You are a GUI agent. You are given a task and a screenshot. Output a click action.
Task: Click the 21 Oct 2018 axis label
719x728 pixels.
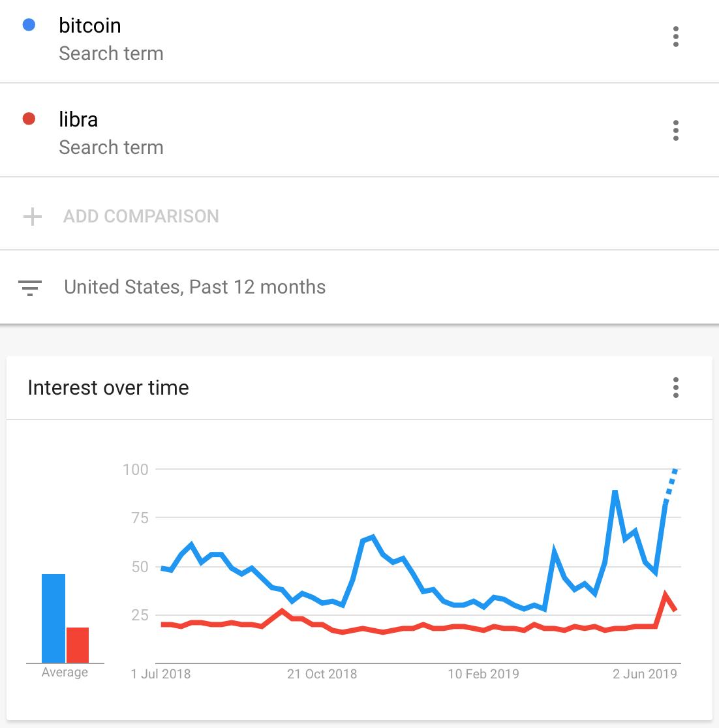click(x=322, y=674)
